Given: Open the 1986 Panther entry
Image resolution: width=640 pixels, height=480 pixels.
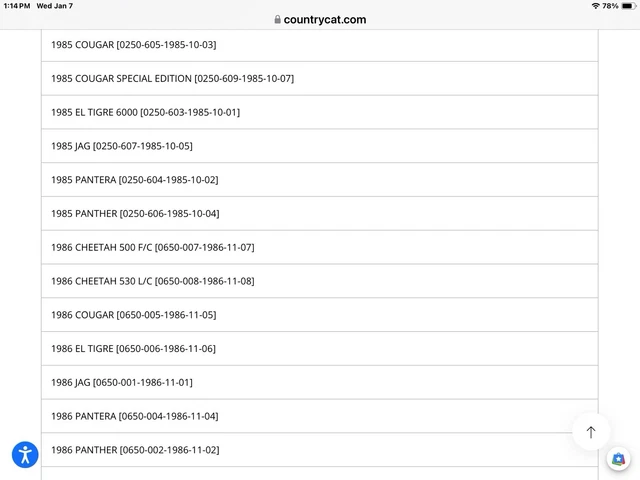Looking at the screenshot, I should 135,450.
